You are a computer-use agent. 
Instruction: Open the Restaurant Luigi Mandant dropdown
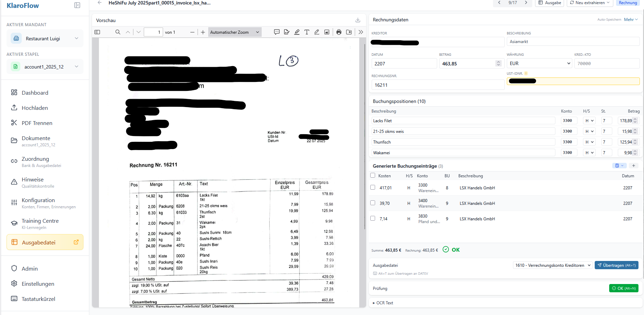click(x=45, y=38)
